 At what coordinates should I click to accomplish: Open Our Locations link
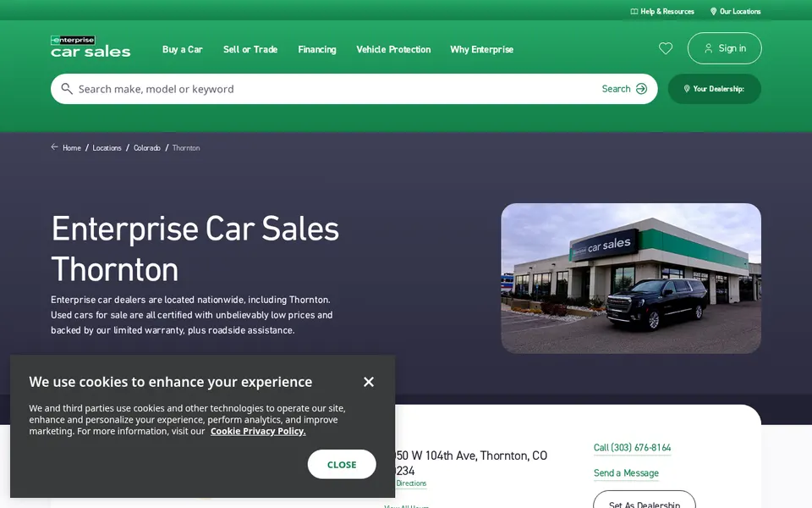(x=735, y=11)
